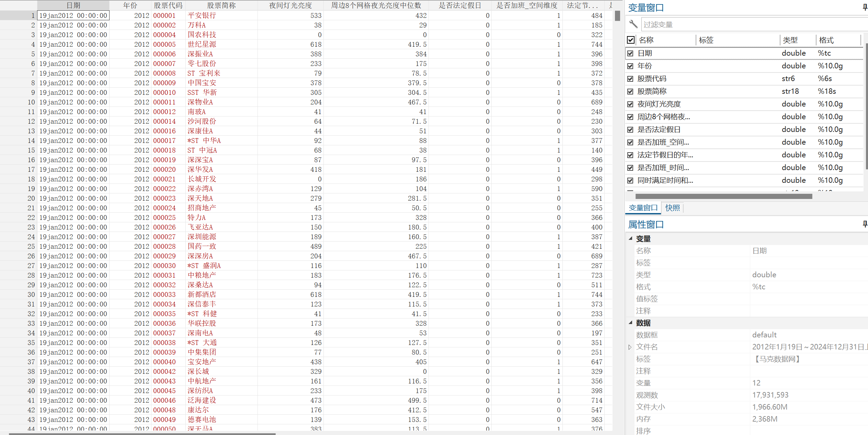Expand the 文件名 property row

point(630,347)
